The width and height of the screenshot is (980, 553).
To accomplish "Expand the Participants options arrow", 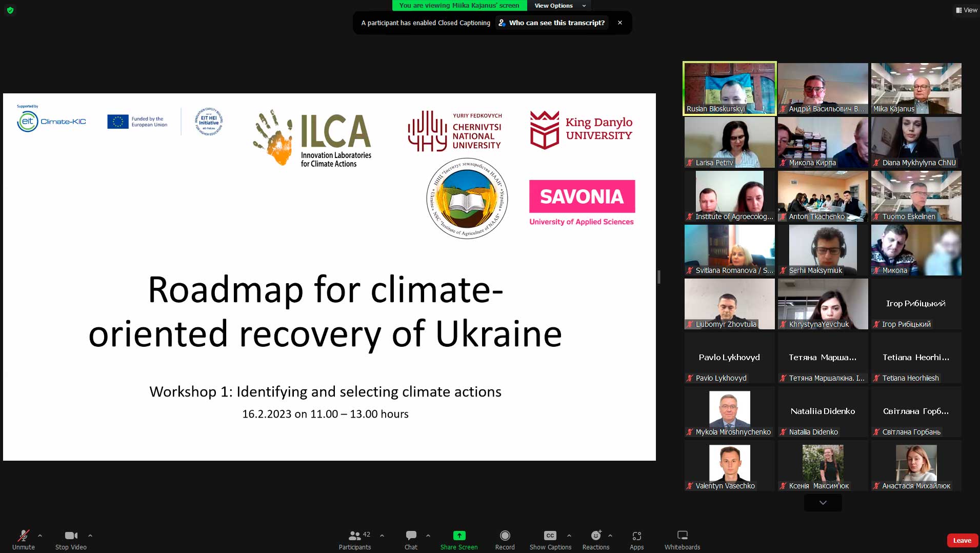I will [x=382, y=536].
